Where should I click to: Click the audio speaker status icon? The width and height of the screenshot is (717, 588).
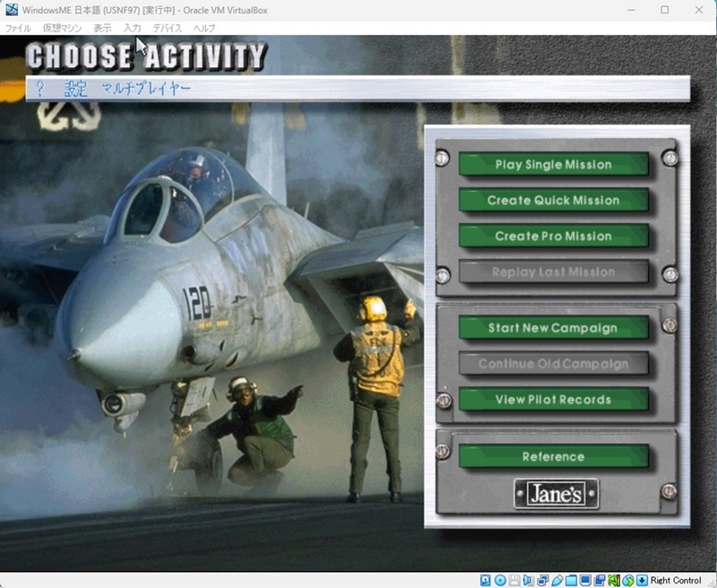(x=528, y=580)
